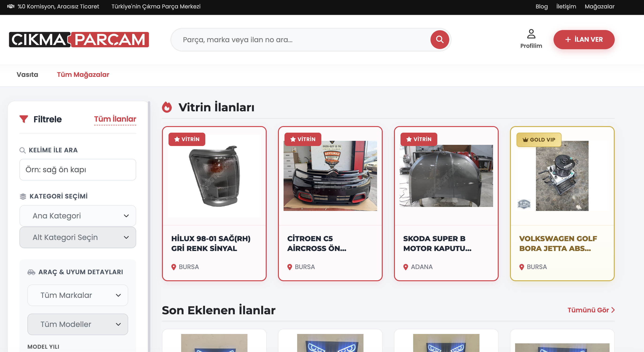
Task: Click the location pin on Hilux listing
Action: click(x=173, y=267)
